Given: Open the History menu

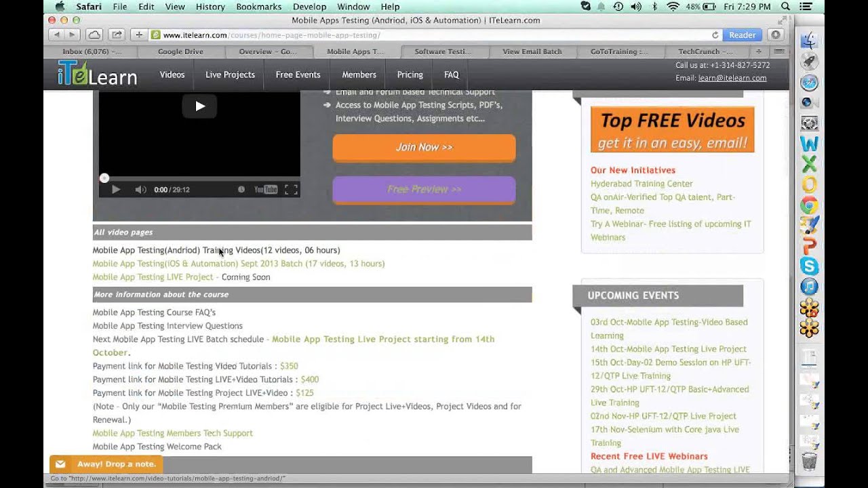Looking at the screenshot, I should pyautogui.click(x=210, y=7).
